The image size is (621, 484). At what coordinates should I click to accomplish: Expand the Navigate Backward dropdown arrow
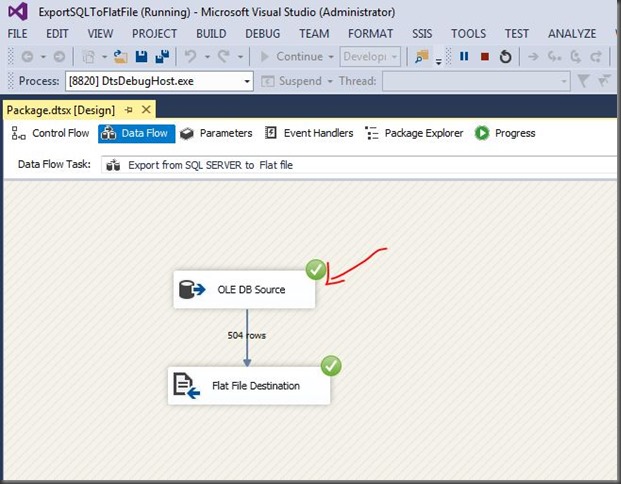pos(43,57)
